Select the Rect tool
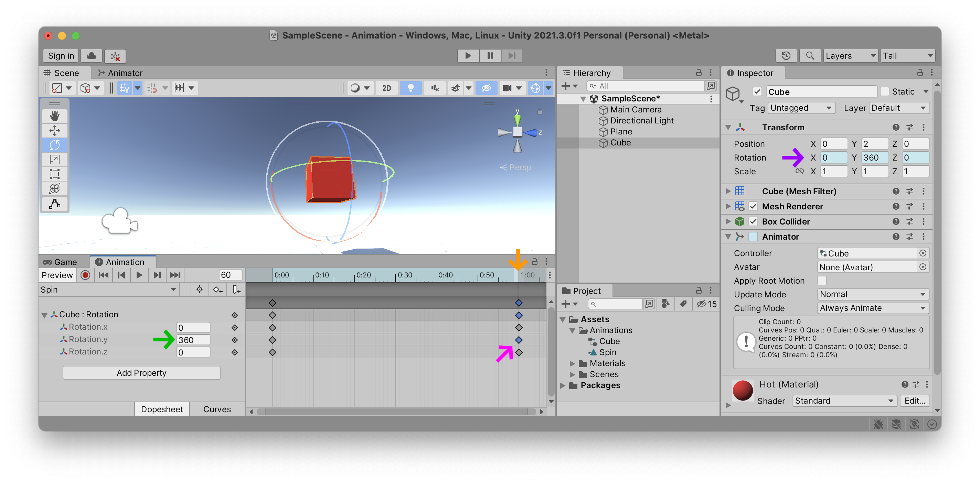Image resolution: width=980 pixels, height=482 pixels. pyautogui.click(x=54, y=174)
